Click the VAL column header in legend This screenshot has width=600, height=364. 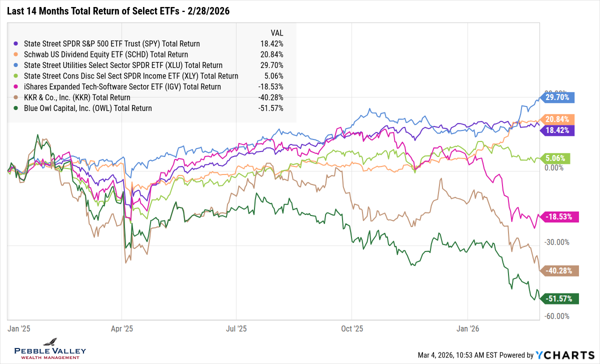(276, 33)
